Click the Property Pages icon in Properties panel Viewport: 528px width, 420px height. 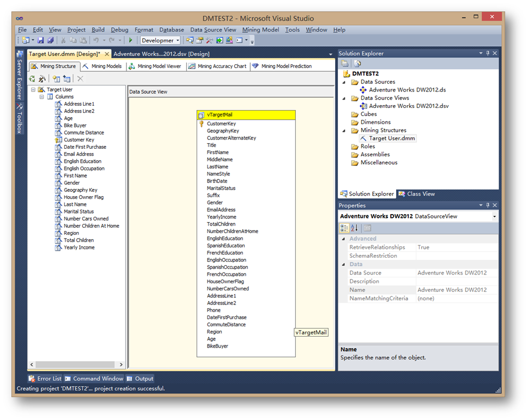point(367,228)
